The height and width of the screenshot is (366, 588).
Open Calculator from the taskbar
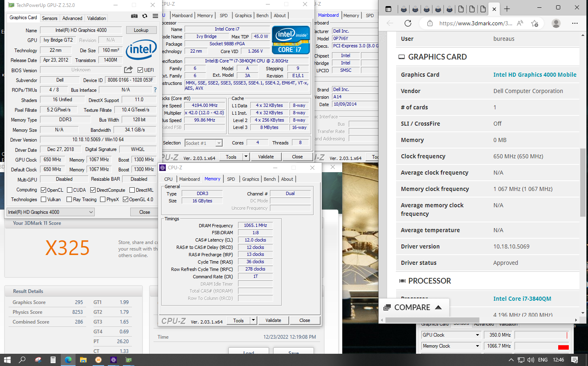[x=53, y=360]
